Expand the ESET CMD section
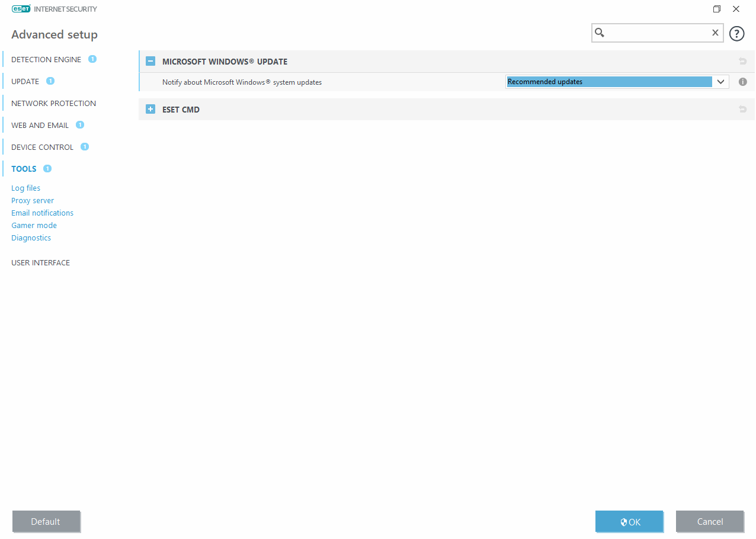Screen dimensions: 756x539 tap(150, 109)
